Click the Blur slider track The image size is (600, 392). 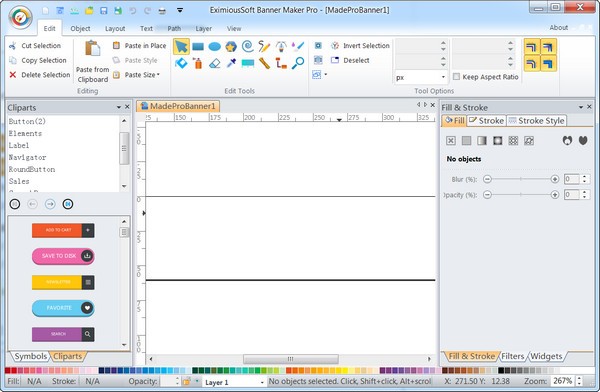click(520, 179)
